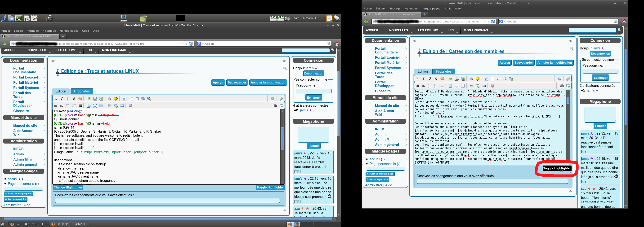Toggle Highlighter in the Trucs et astuces editor
644x227 pixels.
pos(270,188)
